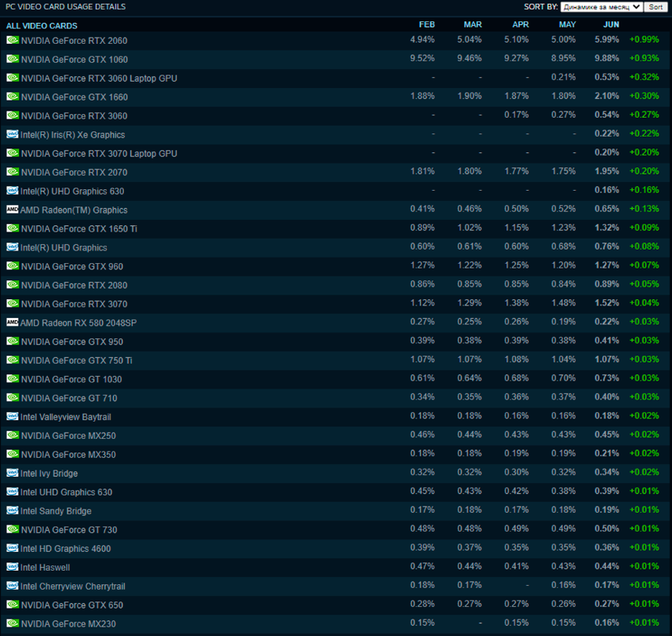Click NVIDIA logo beside GeForce RTX 2070

[x=13, y=172]
